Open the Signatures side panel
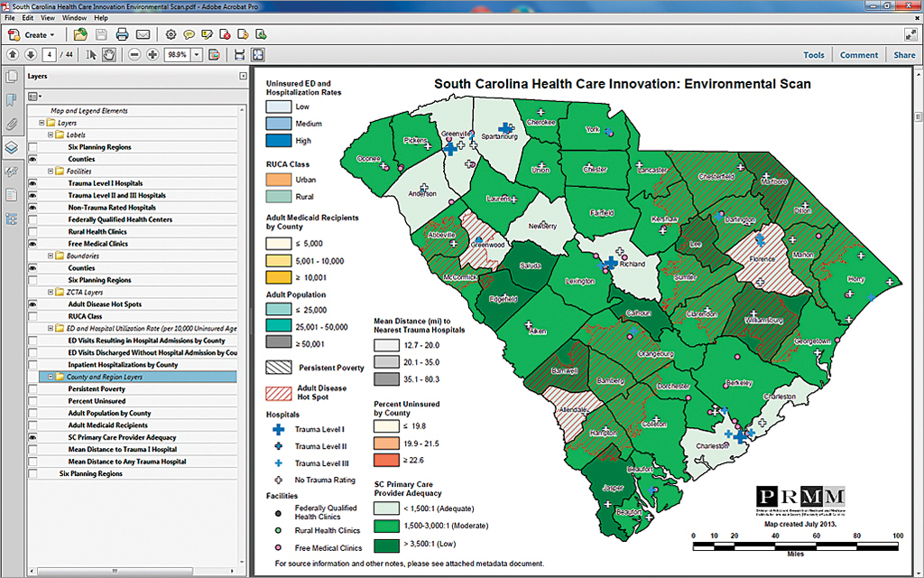The image size is (924, 578). pyautogui.click(x=11, y=172)
